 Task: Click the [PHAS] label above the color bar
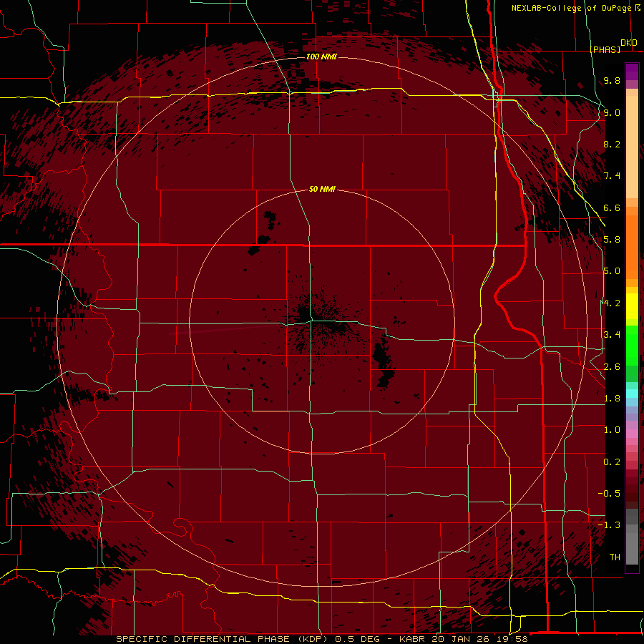click(x=605, y=49)
